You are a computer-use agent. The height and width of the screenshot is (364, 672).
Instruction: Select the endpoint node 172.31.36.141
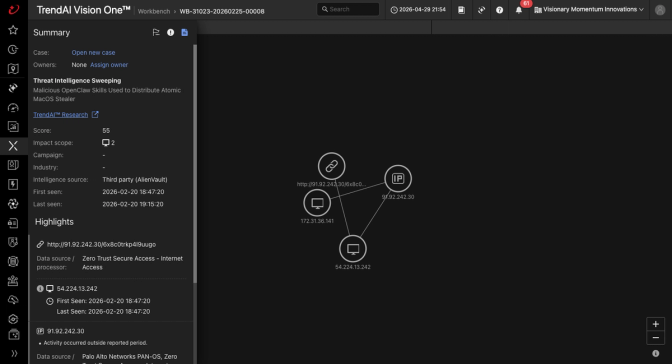(317, 203)
